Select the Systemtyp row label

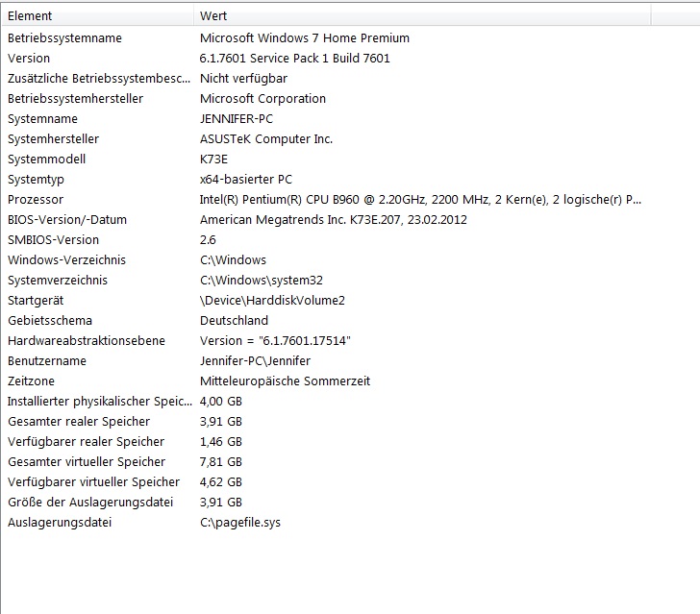pyautogui.click(x=36, y=180)
